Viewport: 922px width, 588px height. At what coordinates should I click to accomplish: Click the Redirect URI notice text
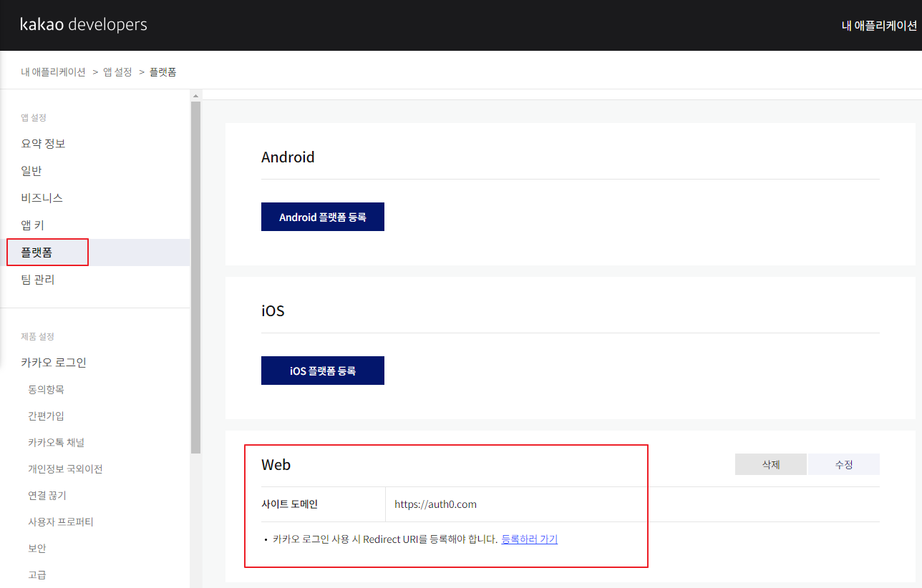384,539
